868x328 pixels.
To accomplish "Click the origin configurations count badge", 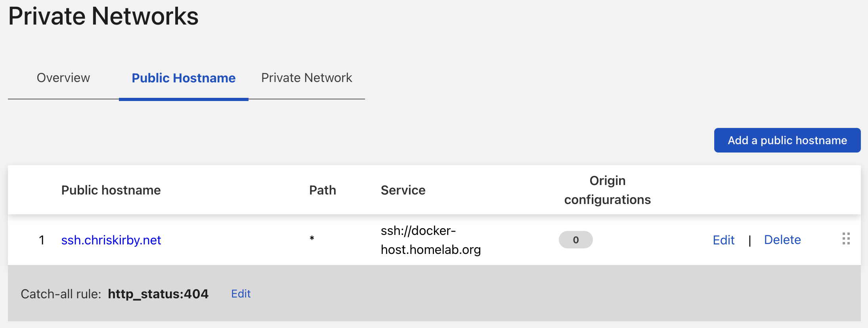I will pyautogui.click(x=575, y=240).
